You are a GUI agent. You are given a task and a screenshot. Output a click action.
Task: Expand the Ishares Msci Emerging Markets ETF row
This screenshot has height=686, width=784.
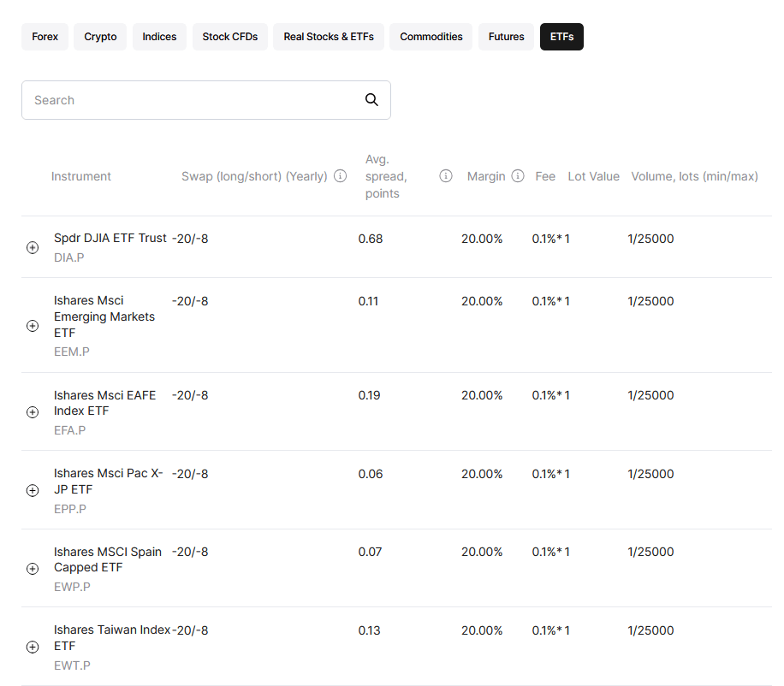[32, 326]
